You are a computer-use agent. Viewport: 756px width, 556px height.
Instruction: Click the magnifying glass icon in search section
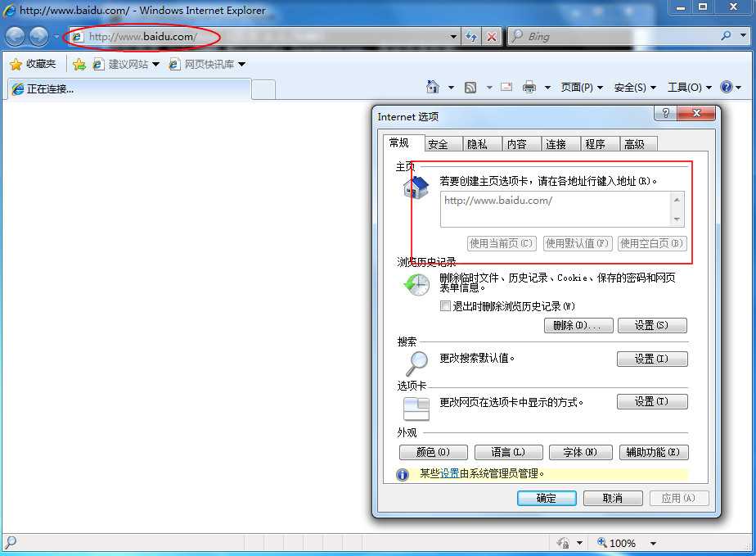tap(416, 364)
